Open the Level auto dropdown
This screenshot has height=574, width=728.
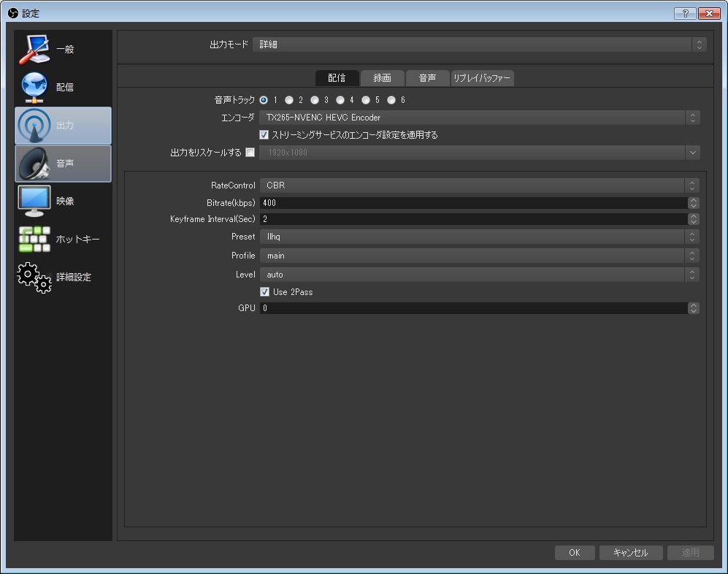[480, 275]
